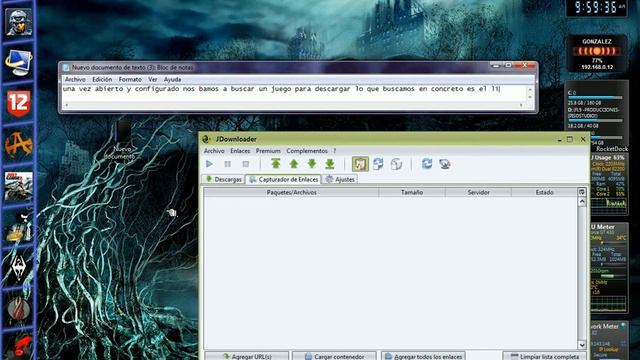Open the JDownloader ? help menu
Image resolution: width=640 pixels, height=360 pixels.
(335, 151)
